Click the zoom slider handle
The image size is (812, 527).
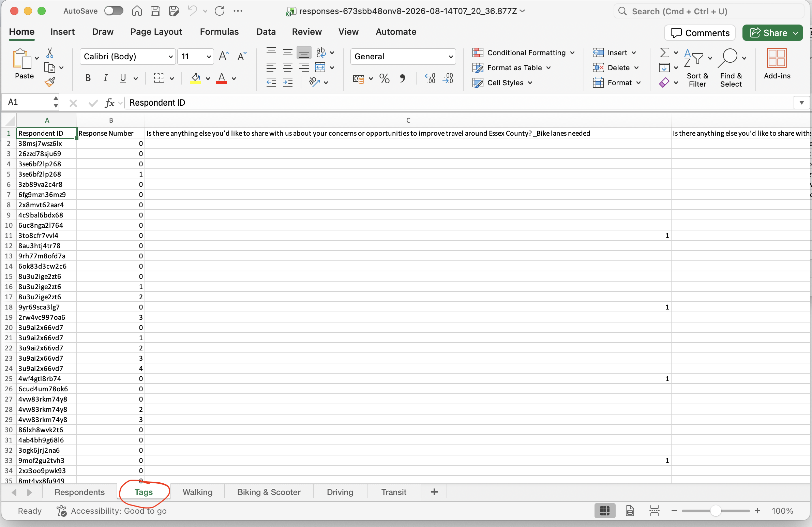716,511
